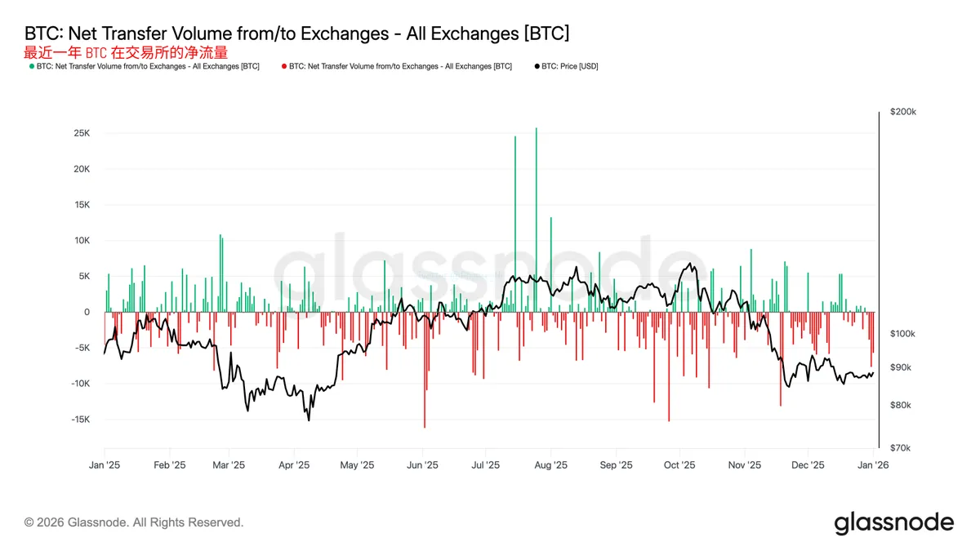Toggle the red Net Transfer Volume legend label
The image size is (980, 551).
(x=400, y=66)
